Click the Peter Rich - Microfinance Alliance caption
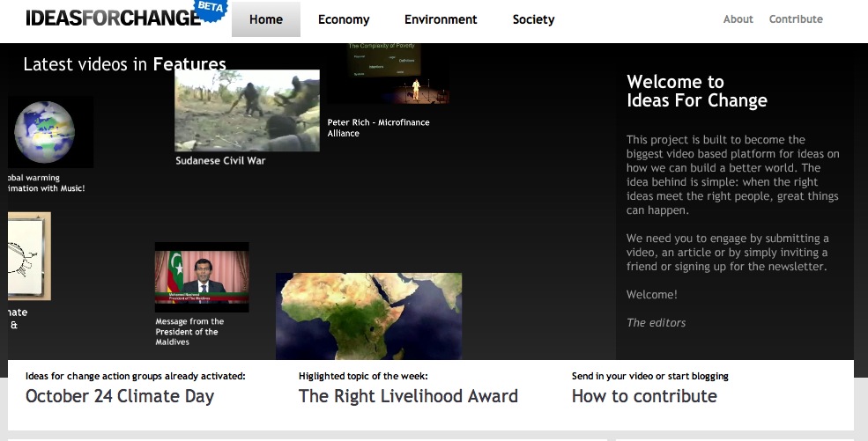This screenshot has width=868, height=441. coord(378,128)
